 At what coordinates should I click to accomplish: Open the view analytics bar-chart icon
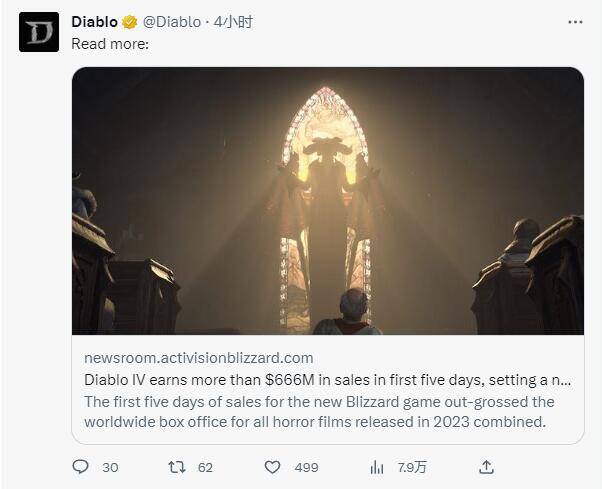377,467
